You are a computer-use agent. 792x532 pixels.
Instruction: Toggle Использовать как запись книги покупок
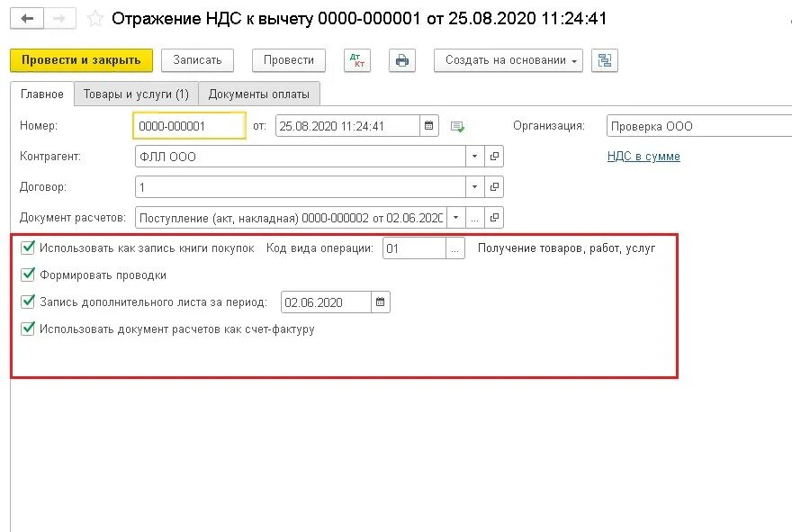point(28,248)
